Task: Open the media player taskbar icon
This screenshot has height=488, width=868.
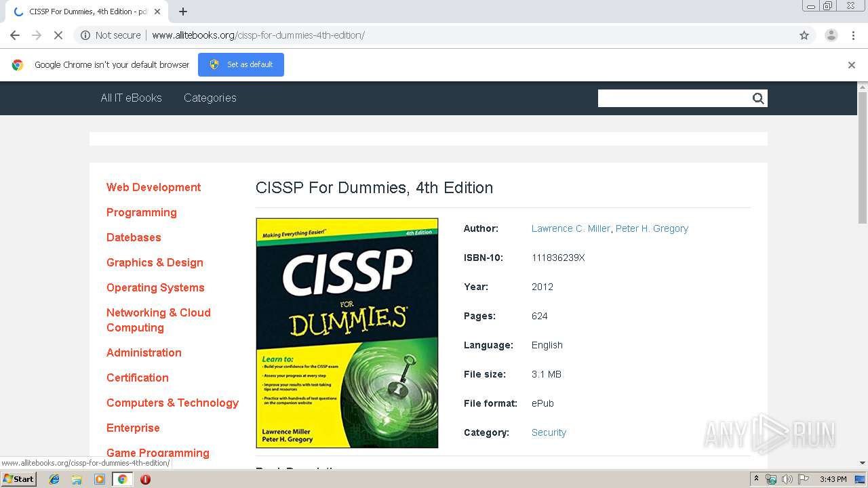Action: [x=100, y=479]
